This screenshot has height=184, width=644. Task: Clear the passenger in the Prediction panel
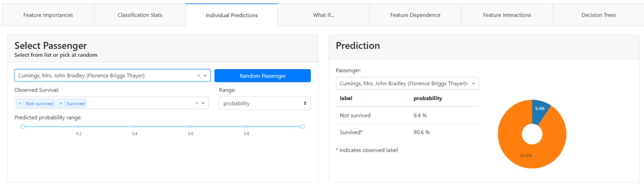pyautogui.click(x=467, y=84)
